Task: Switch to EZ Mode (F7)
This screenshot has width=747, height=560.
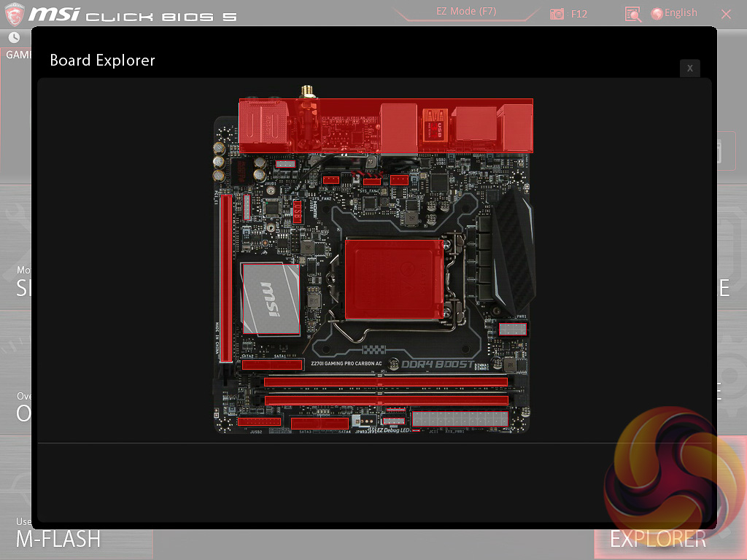Action: (466, 12)
